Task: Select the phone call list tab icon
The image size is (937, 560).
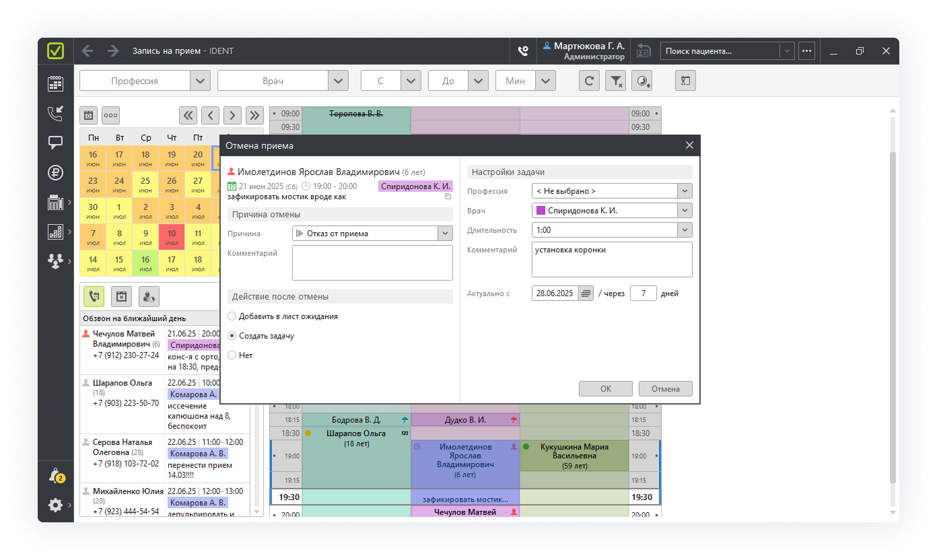Action: click(94, 296)
